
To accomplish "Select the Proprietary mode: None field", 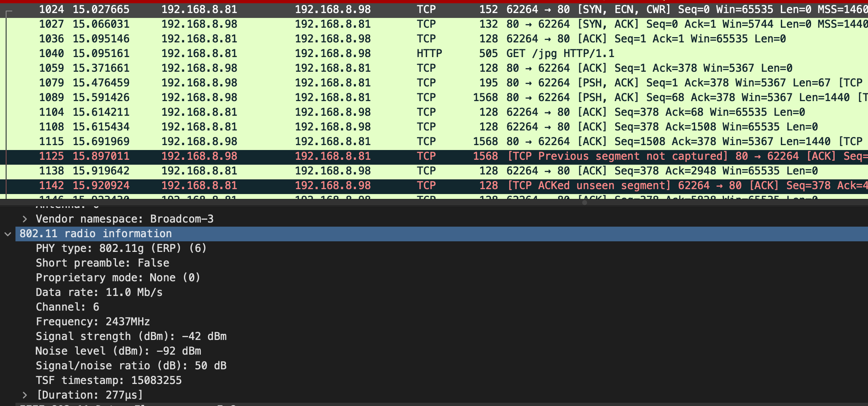I will pyautogui.click(x=118, y=277).
